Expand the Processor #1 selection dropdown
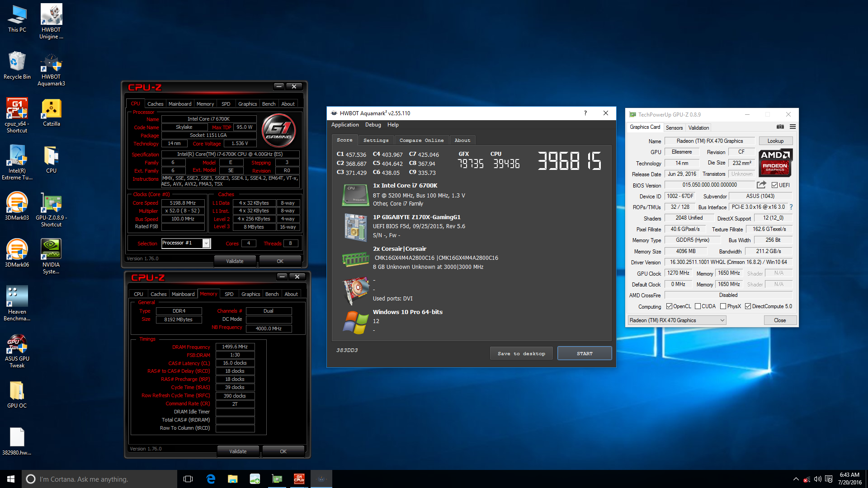 point(206,243)
